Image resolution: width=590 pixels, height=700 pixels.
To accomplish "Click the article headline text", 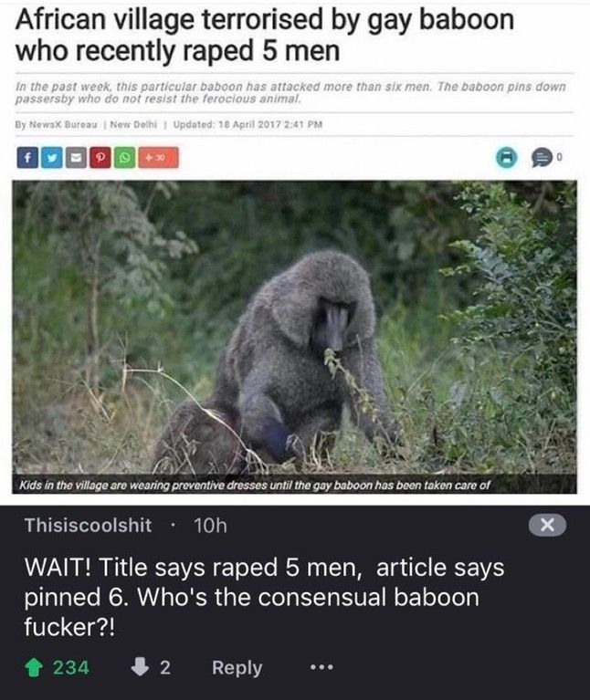I will (265, 36).
